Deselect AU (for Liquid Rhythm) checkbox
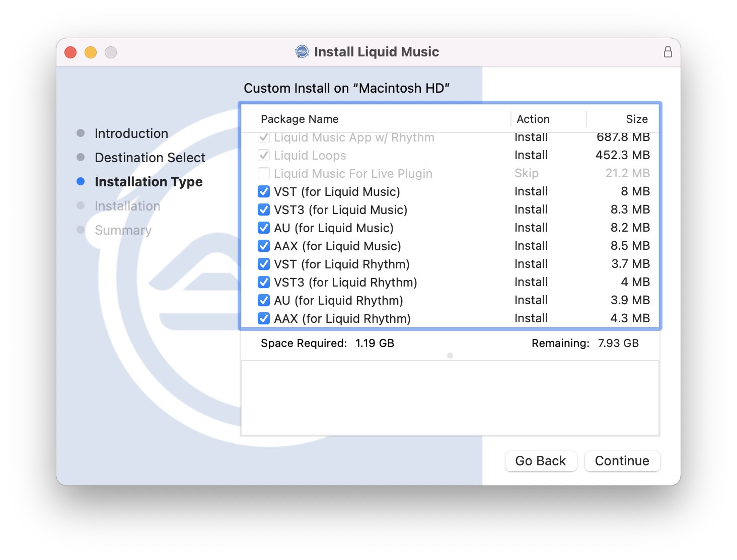Screen dimensions: 737x560 (264, 300)
